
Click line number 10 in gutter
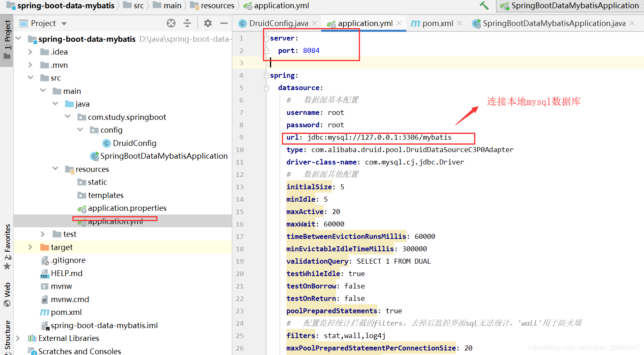(x=240, y=150)
